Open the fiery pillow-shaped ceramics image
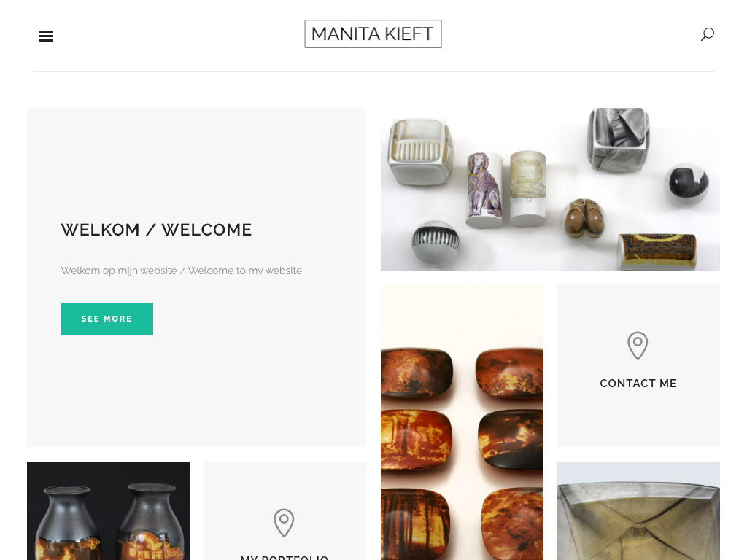 point(462,422)
